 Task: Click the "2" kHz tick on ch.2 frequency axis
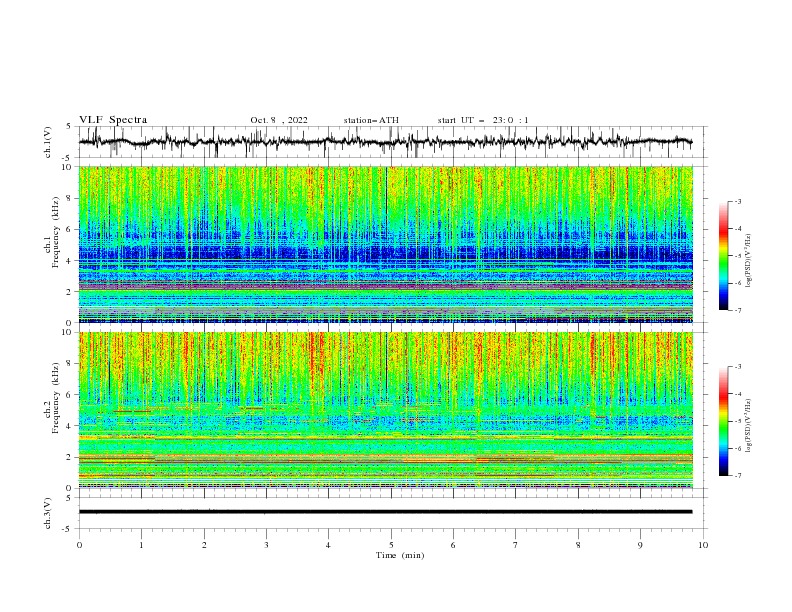click(71, 457)
